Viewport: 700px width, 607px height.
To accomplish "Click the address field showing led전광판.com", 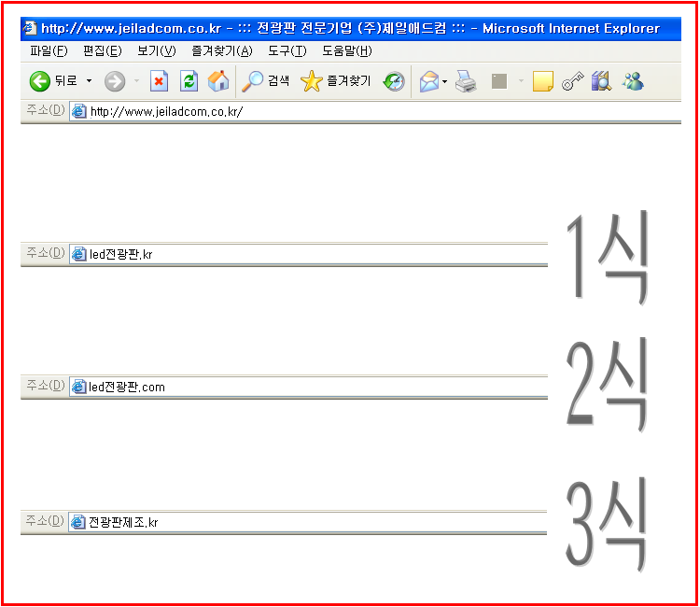I will 309,387.
